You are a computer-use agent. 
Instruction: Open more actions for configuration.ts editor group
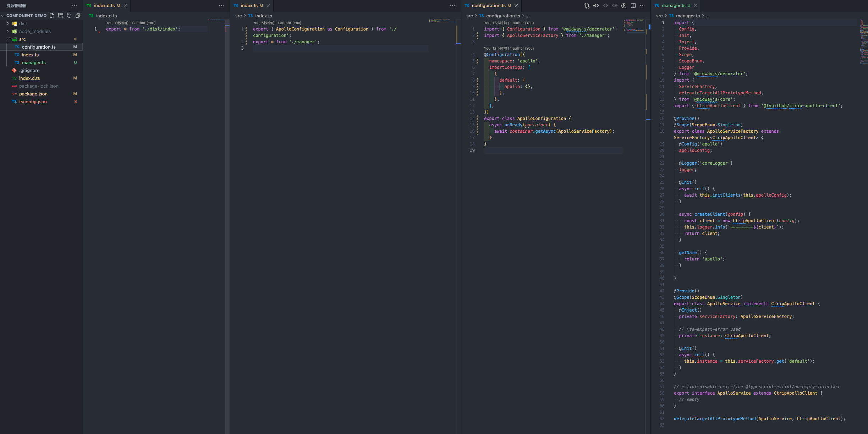coord(642,6)
